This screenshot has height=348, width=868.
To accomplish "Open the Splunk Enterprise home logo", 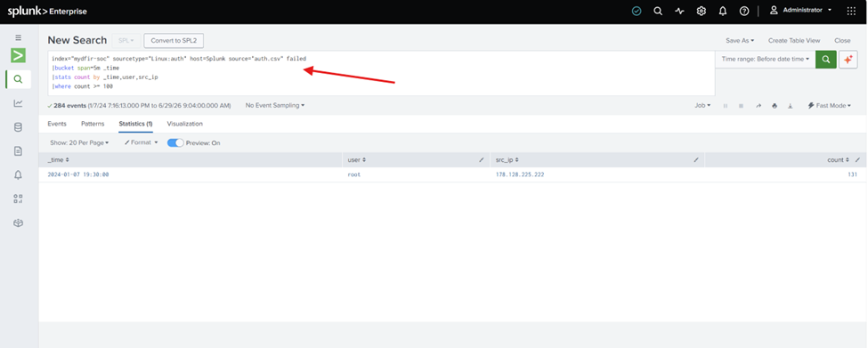I will (x=47, y=12).
